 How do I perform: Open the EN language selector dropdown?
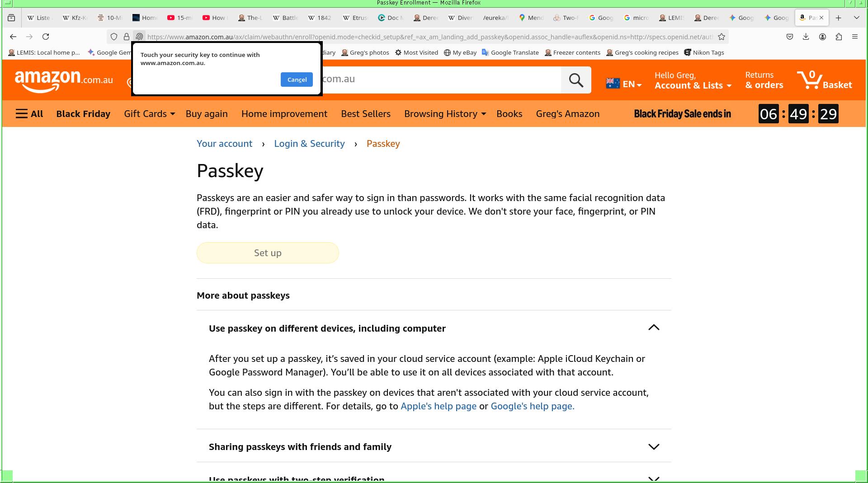pyautogui.click(x=624, y=84)
